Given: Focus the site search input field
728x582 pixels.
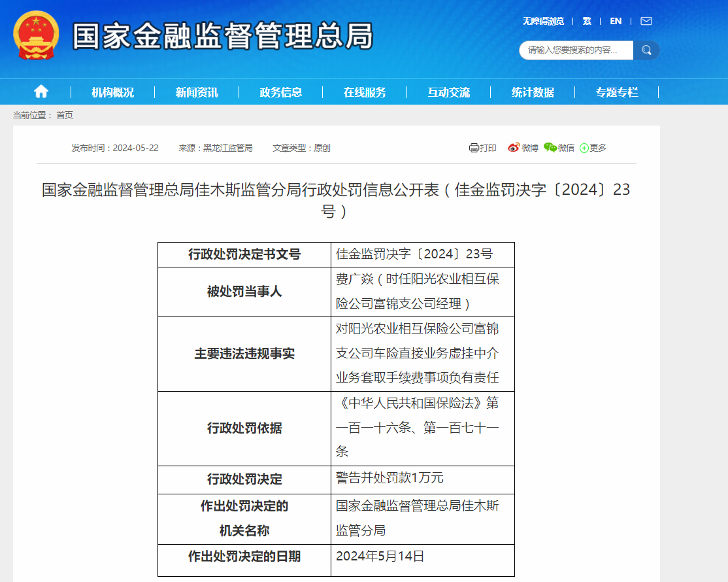Looking at the screenshot, I should pos(576,50).
